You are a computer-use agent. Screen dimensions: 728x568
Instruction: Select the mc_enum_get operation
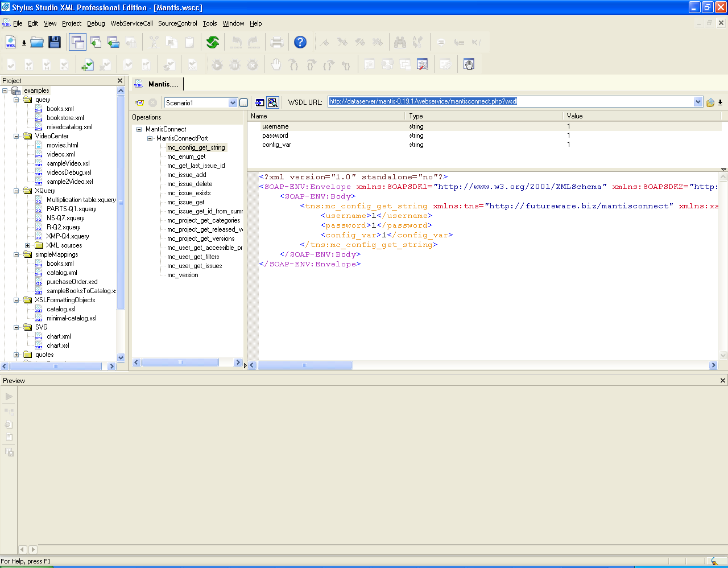(x=187, y=157)
